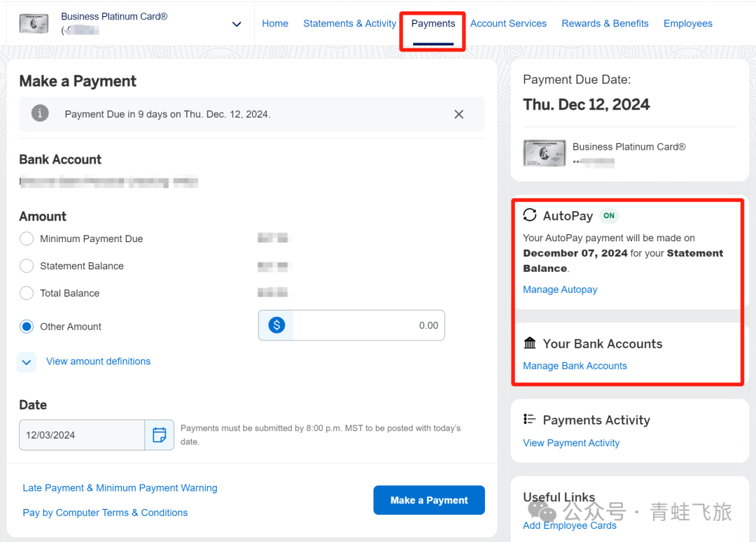Click the Make a Payment heading

click(78, 81)
